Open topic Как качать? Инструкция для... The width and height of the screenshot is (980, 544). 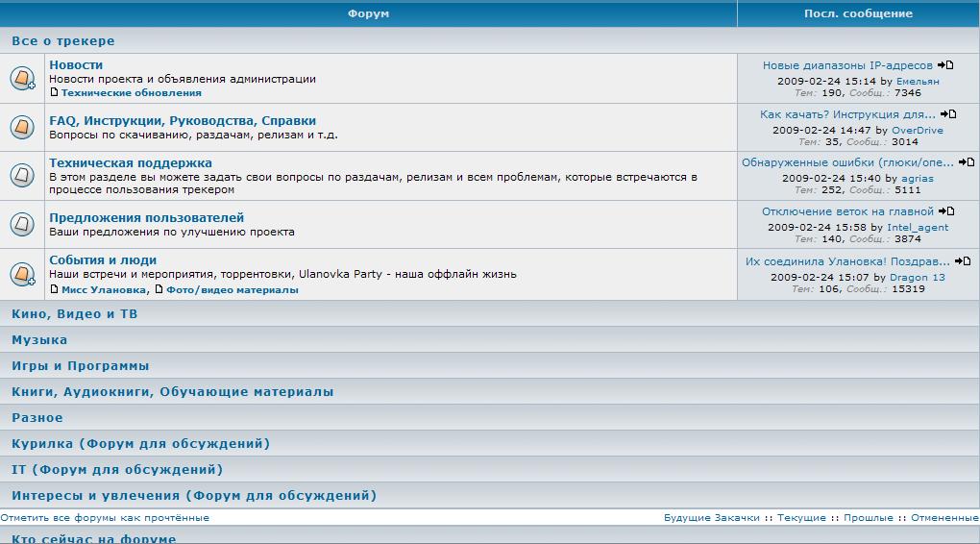tap(847, 114)
